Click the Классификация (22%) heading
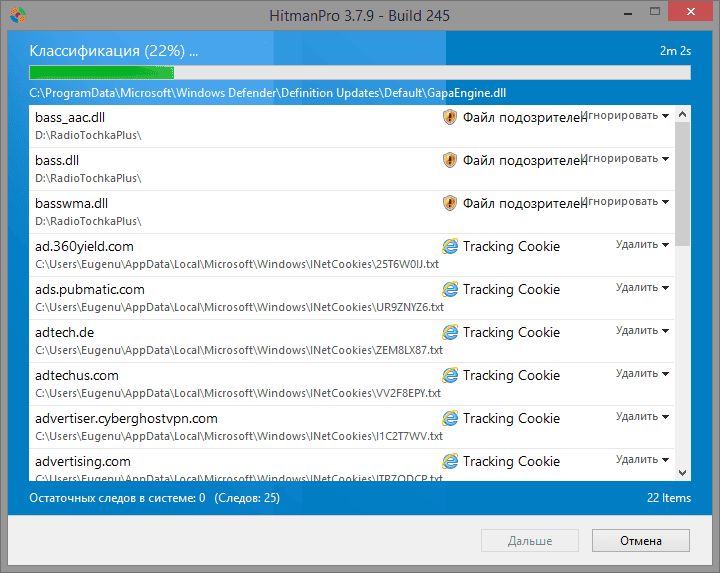The image size is (720, 573). [x=113, y=51]
